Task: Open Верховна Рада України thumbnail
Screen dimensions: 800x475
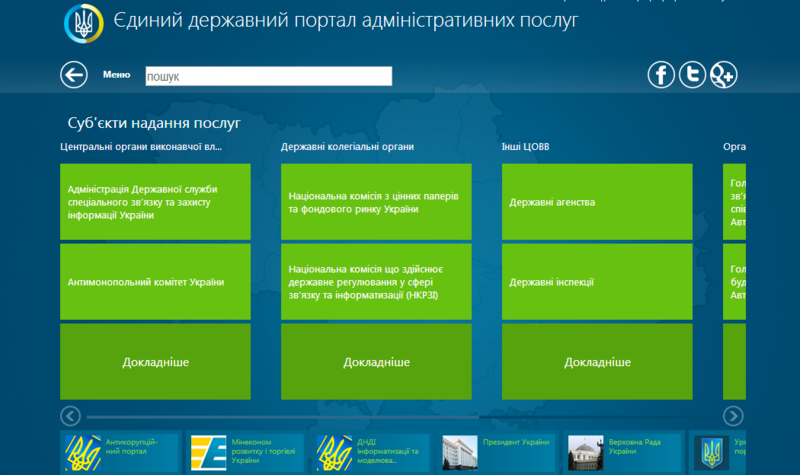Action: (586, 453)
